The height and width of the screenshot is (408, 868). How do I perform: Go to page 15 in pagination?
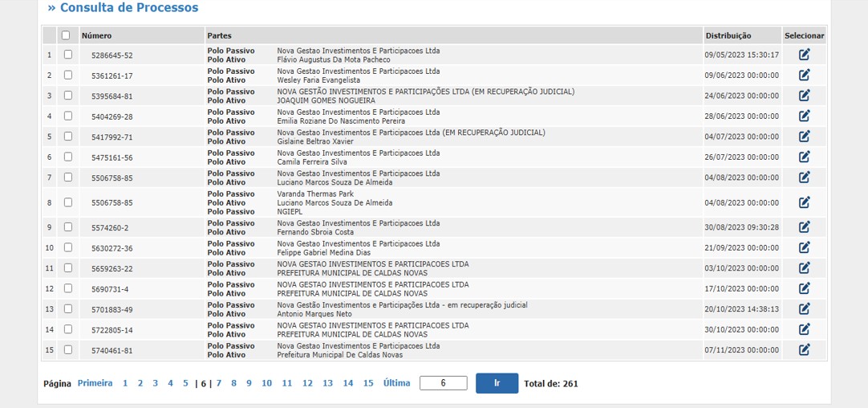tap(368, 384)
